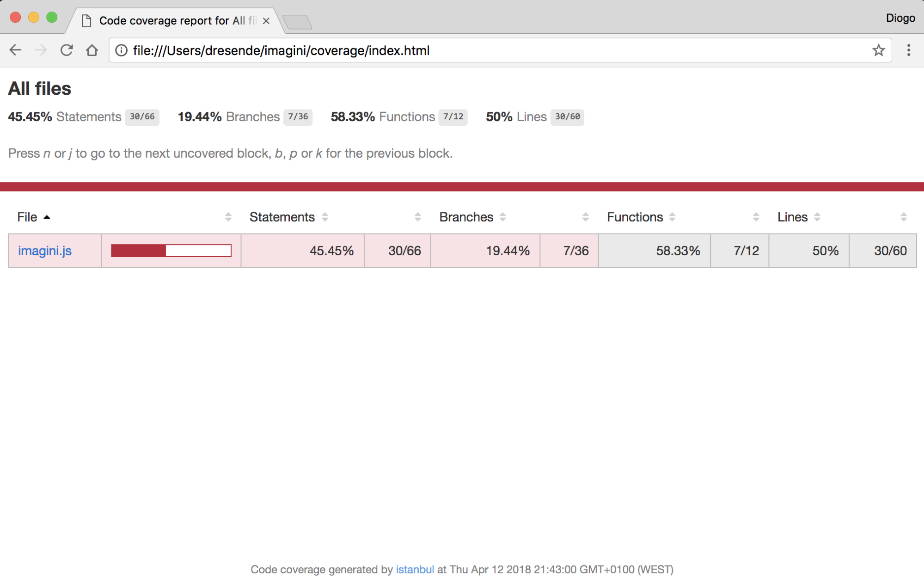Click the imagini.js coverage progress bar
Image resolution: width=924 pixels, height=583 pixels.
(x=171, y=251)
